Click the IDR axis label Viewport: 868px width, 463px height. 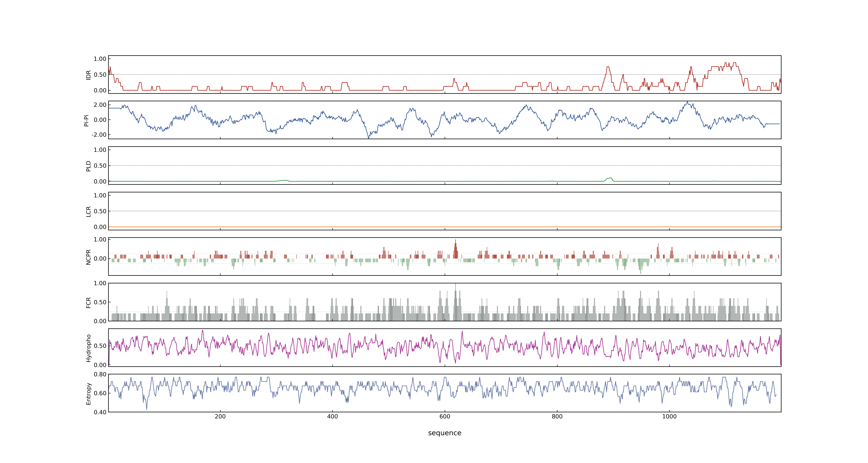pyautogui.click(x=89, y=75)
